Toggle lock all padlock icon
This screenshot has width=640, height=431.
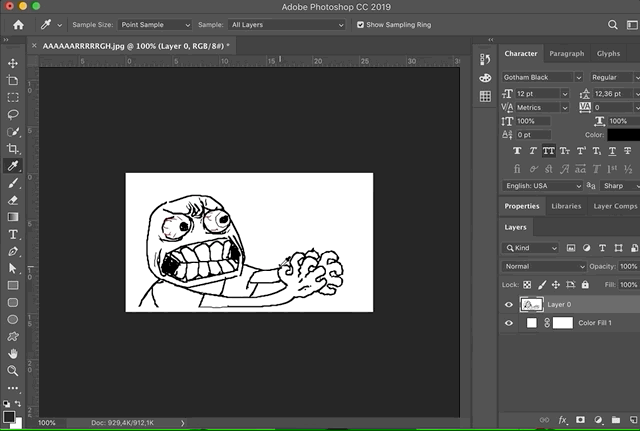pyautogui.click(x=585, y=285)
